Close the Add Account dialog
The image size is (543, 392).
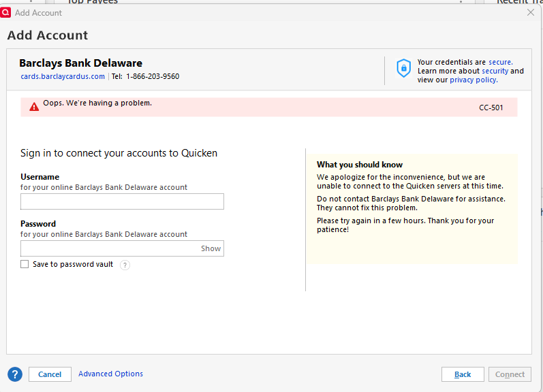(530, 13)
